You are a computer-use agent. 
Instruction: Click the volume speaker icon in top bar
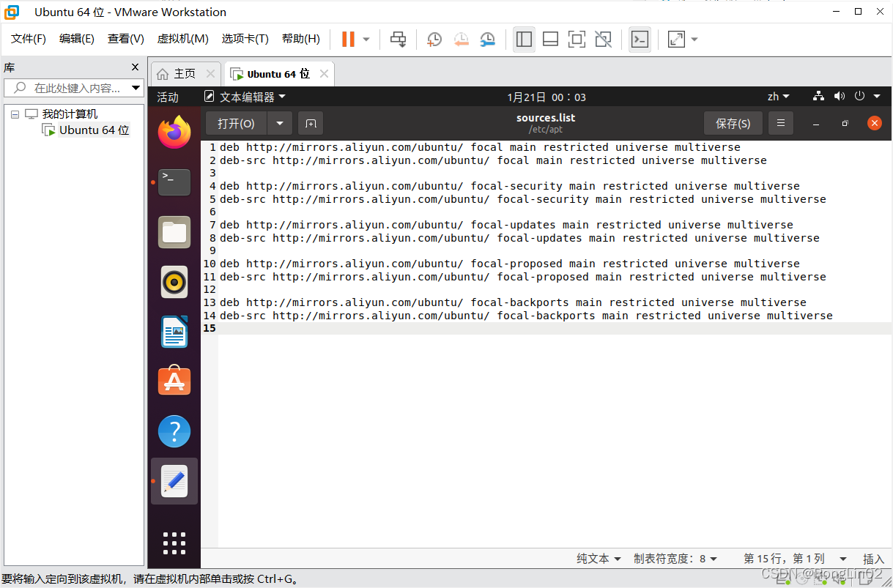[840, 97]
